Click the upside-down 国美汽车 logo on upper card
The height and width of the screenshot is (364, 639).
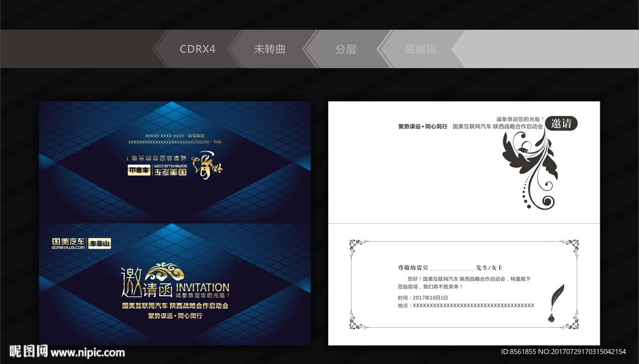point(170,171)
